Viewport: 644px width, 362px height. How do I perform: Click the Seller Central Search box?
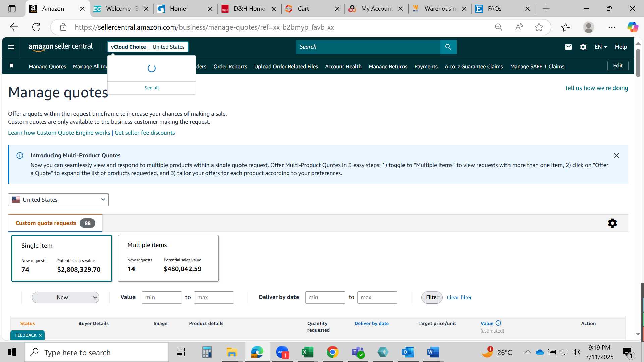tap(368, 47)
